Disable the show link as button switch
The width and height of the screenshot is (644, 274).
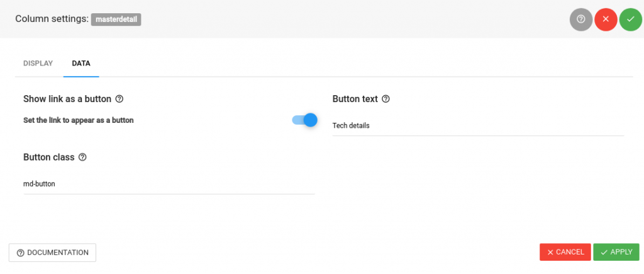coord(305,120)
